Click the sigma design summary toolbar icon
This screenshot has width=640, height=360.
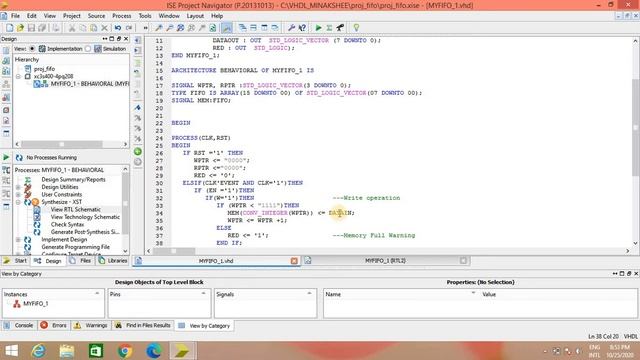pyautogui.click(x=329, y=28)
